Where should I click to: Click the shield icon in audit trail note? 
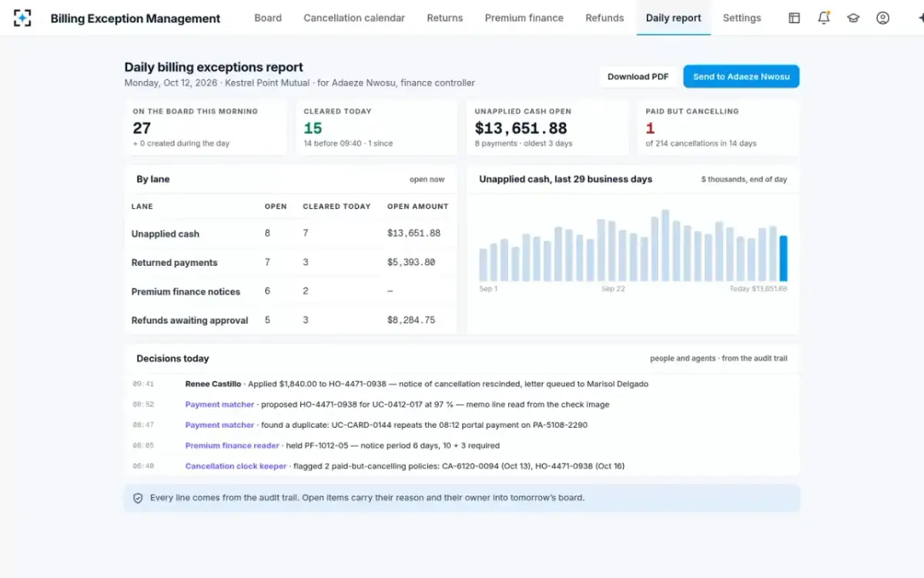[x=138, y=498]
